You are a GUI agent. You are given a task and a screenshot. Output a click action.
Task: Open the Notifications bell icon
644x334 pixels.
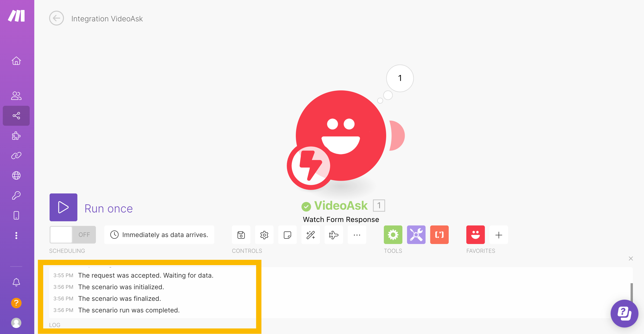tap(16, 282)
